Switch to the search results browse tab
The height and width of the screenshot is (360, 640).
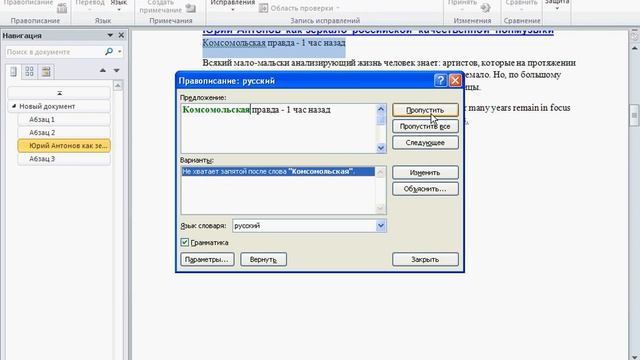(46, 72)
